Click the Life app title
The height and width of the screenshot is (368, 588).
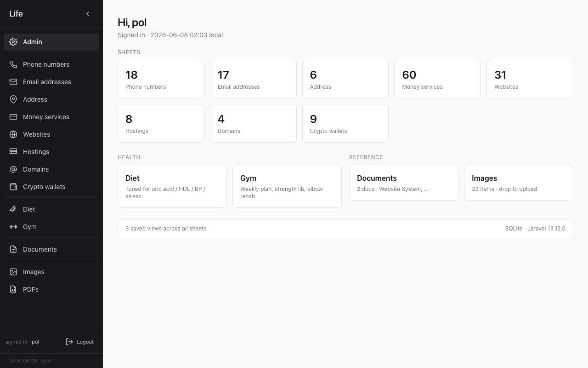click(16, 14)
